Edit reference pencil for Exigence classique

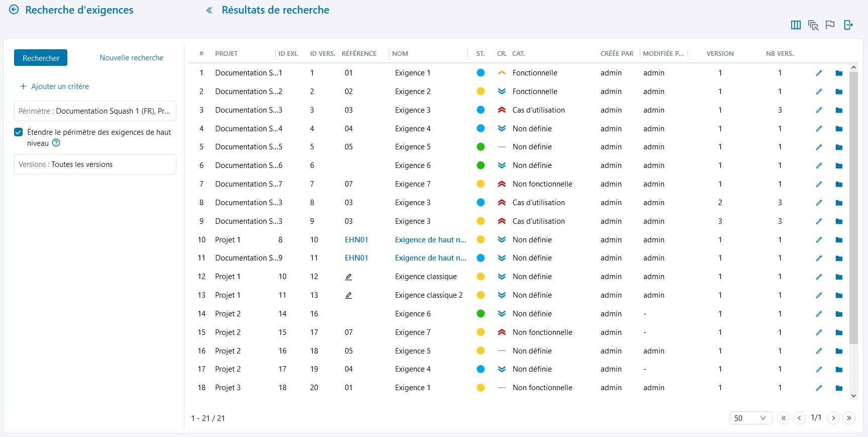click(x=348, y=277)
